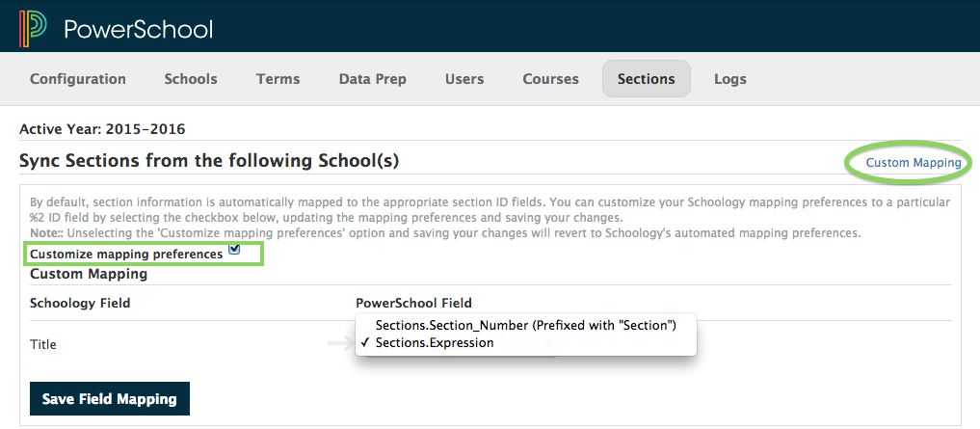Choose Sections.Section_Number from the dropdown list
The width and height of the screenshot is (980, 429).
tap(525, 326)
